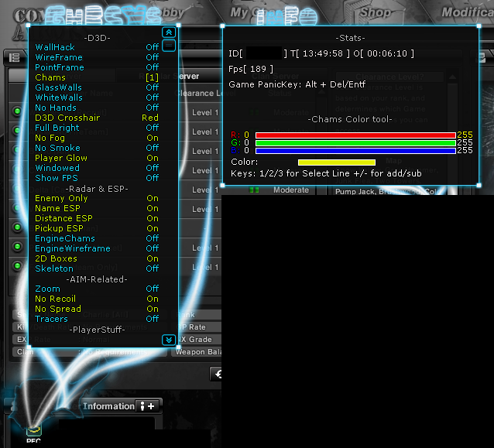Viewport: 494px width, 448px height.
Task: Click the -Stats- header text
Action: [350, 38]
